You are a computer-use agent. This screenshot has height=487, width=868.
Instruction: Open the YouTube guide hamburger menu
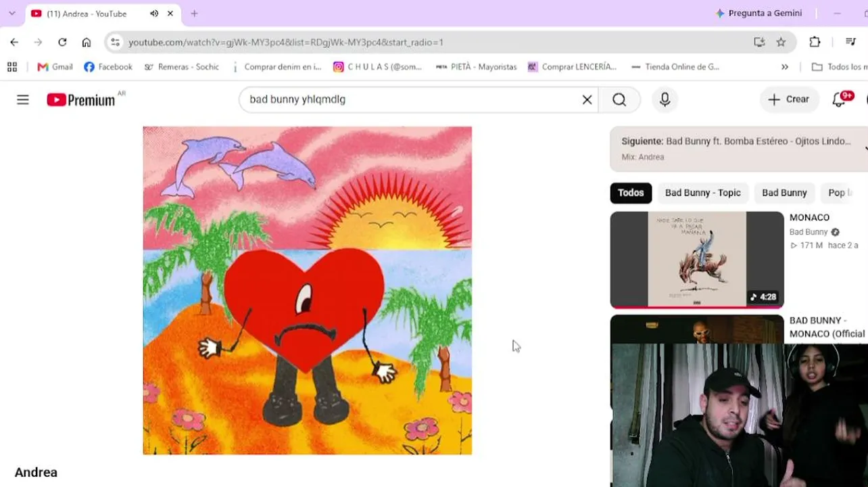(23, 100)
